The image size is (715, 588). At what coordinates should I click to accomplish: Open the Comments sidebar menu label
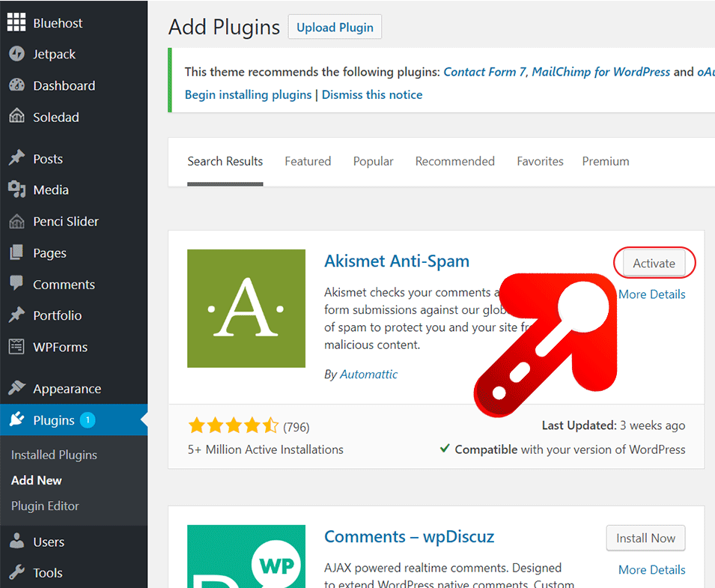(x=64, y=284)
